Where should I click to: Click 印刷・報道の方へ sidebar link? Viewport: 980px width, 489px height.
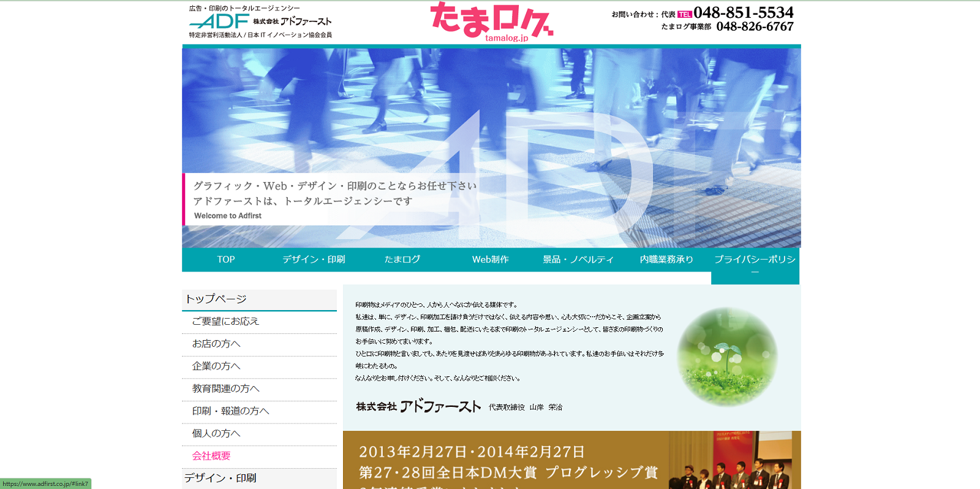[x=259, y=411]
